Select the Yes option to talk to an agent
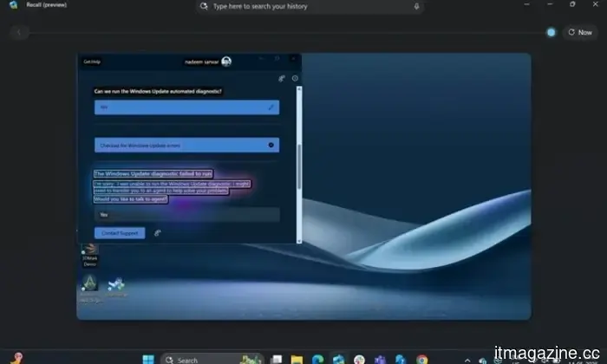 coord(186,214)
